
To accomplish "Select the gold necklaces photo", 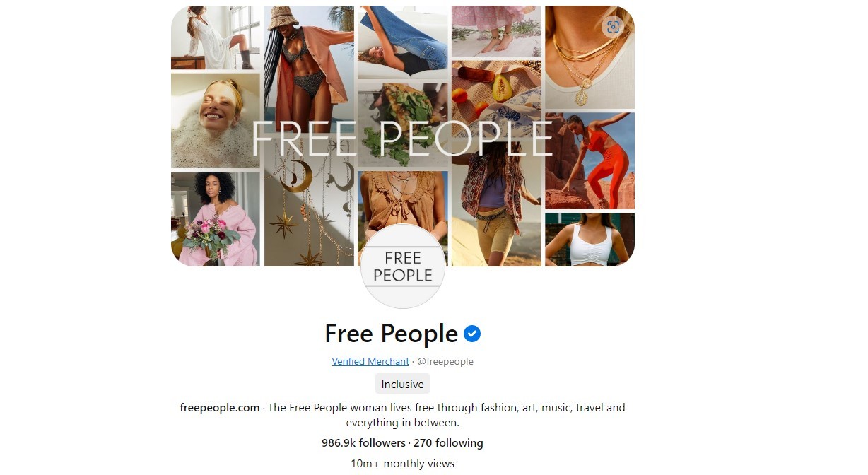I will 590,57.
